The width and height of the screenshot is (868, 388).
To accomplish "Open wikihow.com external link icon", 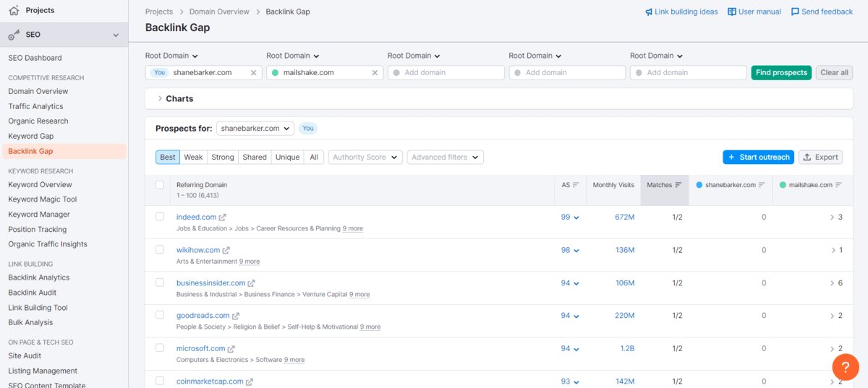I will (226, 251).
